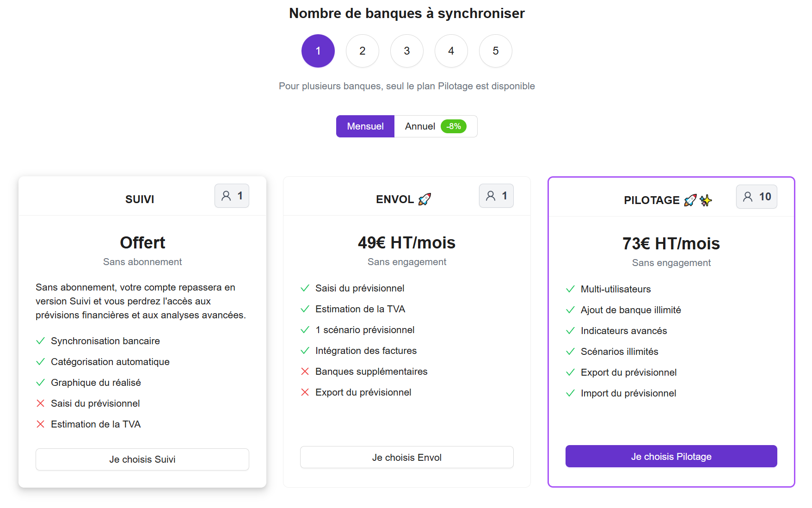
Task: Click check icon for Graphique du réalisé
Action: (x=41, y=383)
